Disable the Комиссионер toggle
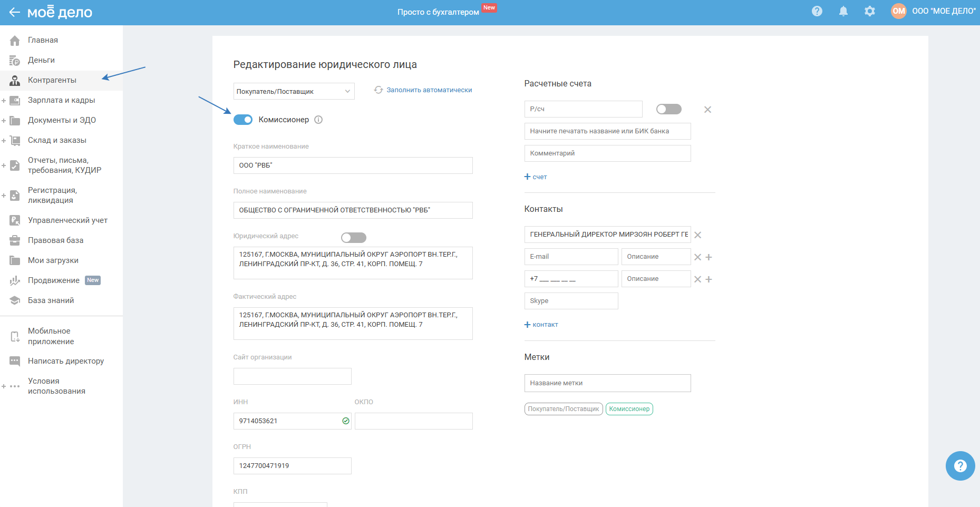This screenshot has height=507, width=980. (243, 120)
